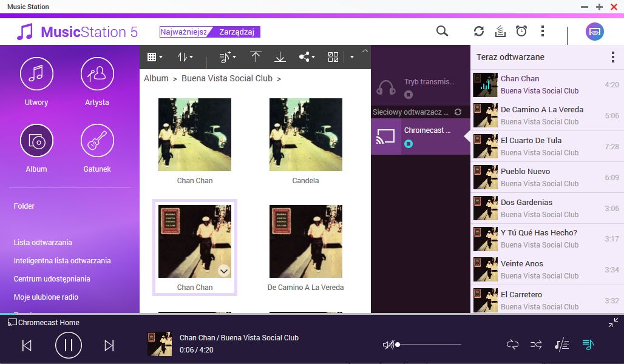Click the search magnifier icon
The width and height of the screenshot is (624, 364).
pos(442,31)
